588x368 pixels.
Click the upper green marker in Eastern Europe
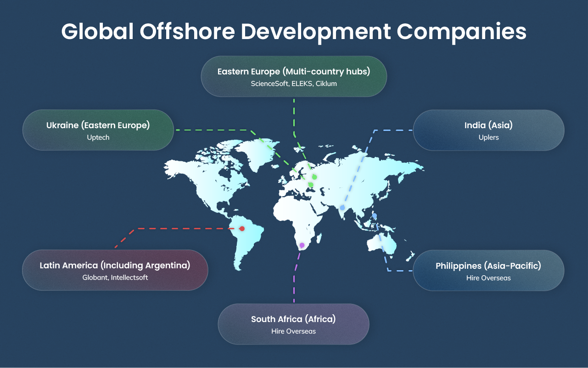[314, 177]
